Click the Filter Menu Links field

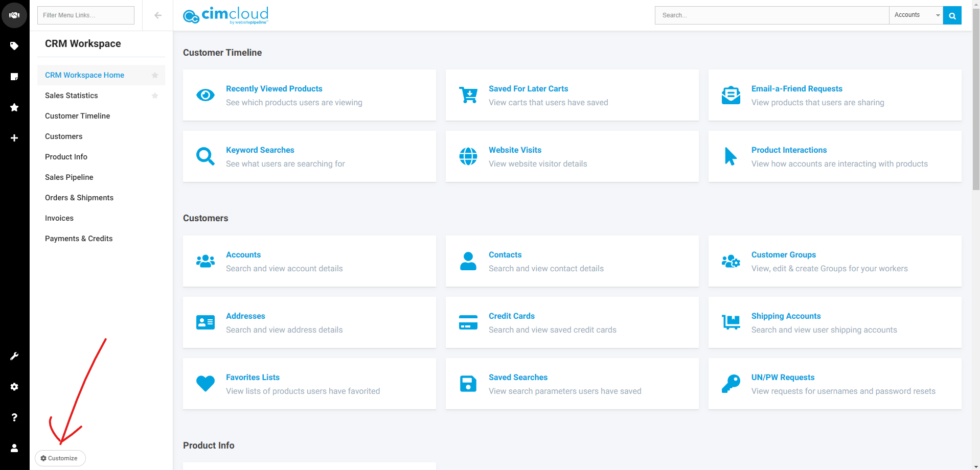pos(86,15)
